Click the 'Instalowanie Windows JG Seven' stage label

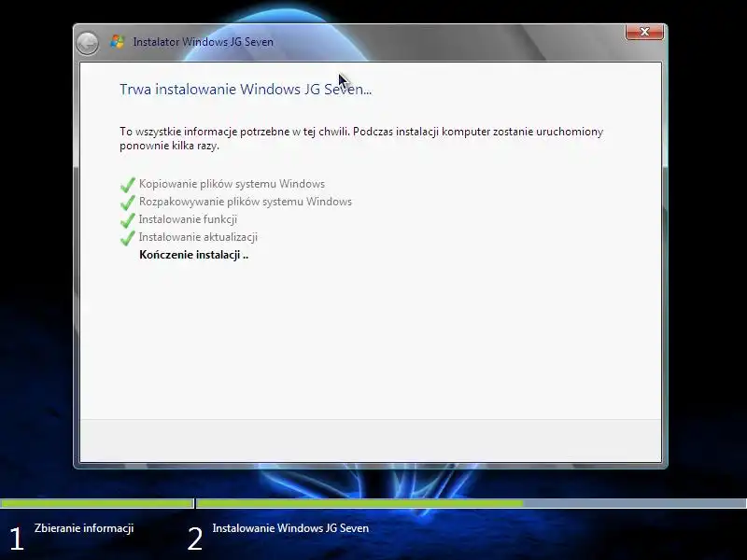[x=290, y=528]
